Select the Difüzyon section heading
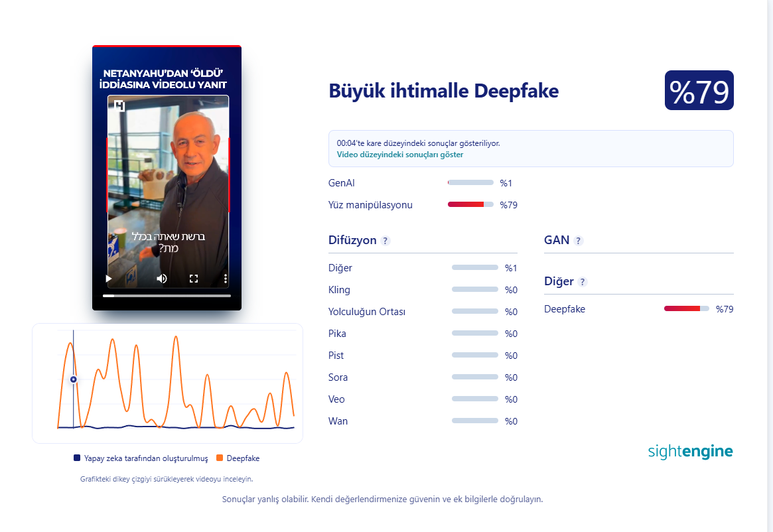This screenshot has height=532, width=773. [x=352, y=240]
